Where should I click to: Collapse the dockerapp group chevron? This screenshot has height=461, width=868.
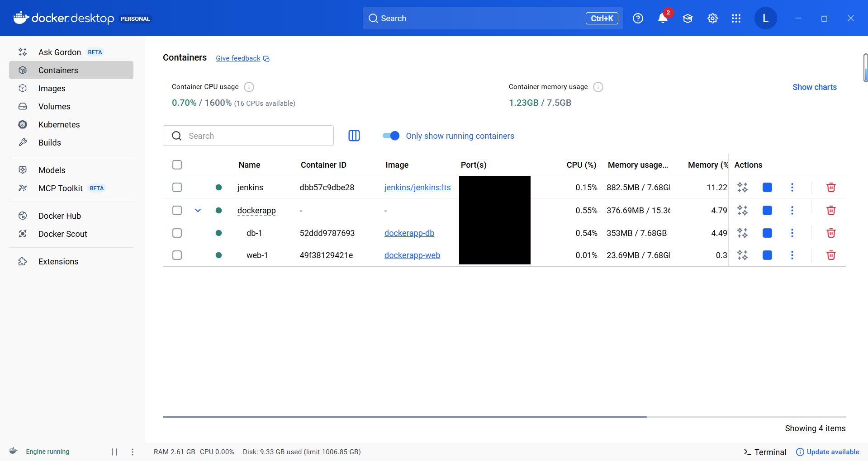pos(198,210)
